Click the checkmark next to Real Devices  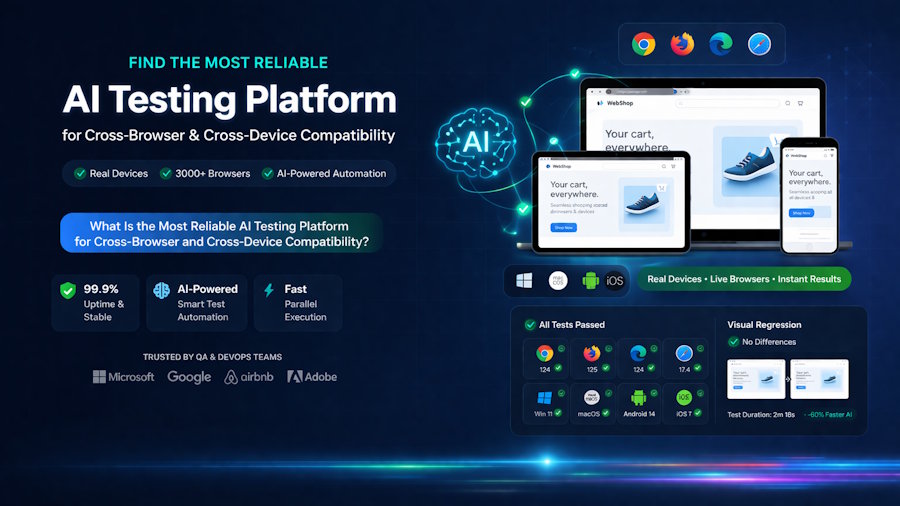point(80,173)
